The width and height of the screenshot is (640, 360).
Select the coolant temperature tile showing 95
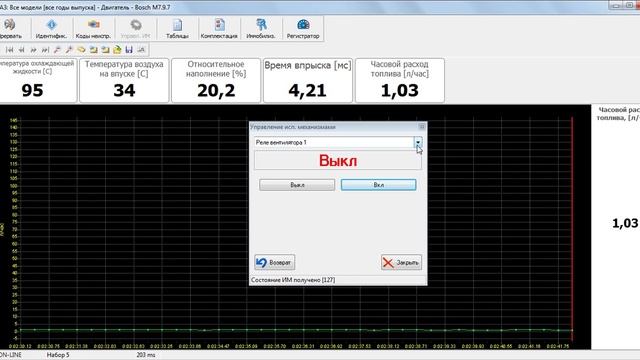[x=38, y=80]
